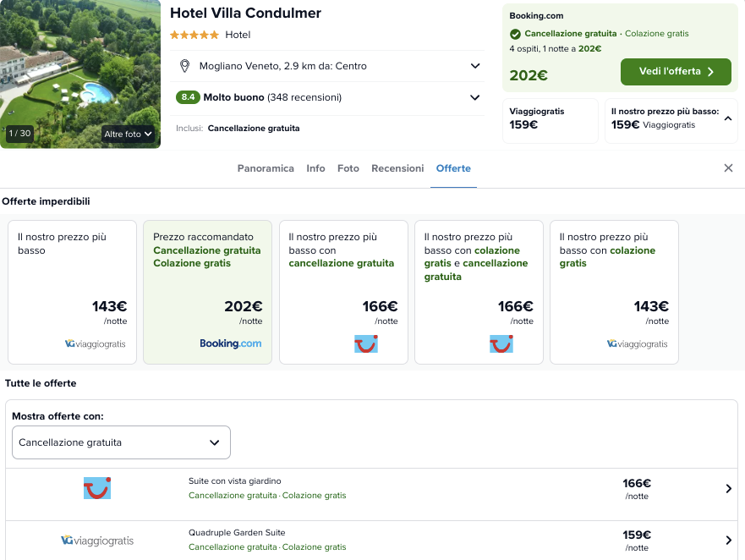This screenshot has width=745, height=560.
Task: Open arrow for 159€ Quadruple Garden Suite
Action: pos(728,540)
